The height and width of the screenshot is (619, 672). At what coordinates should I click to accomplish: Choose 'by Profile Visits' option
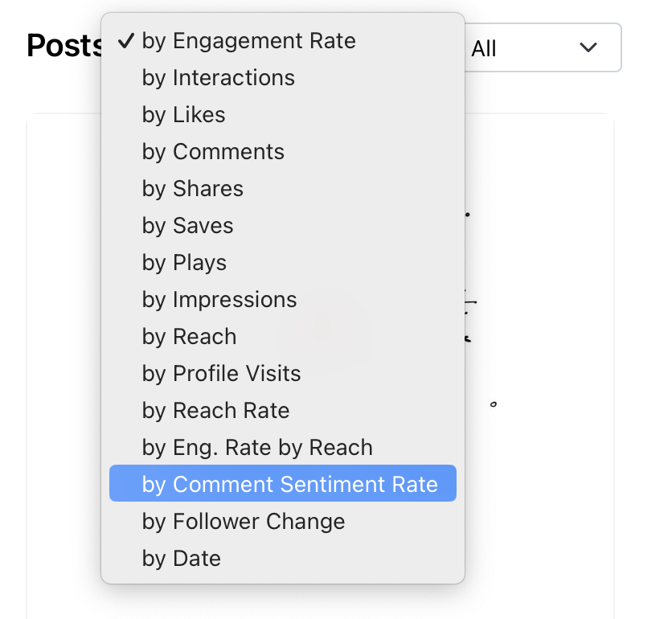pos(221,374)
